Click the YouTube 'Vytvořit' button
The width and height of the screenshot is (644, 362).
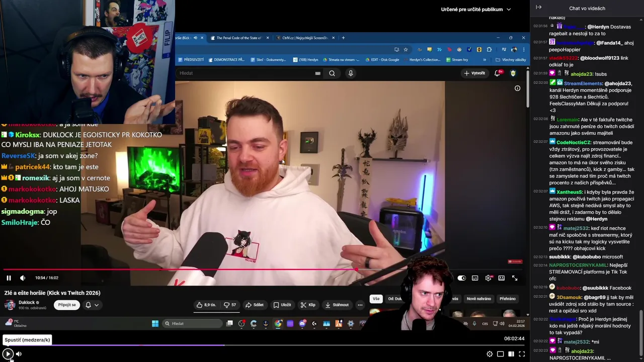[x=474, y=73]
